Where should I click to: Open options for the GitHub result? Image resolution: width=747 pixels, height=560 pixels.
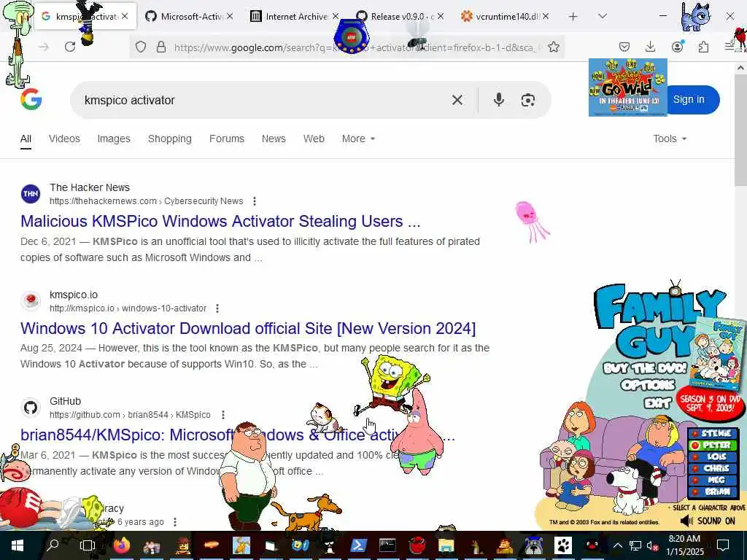[223, 415]
